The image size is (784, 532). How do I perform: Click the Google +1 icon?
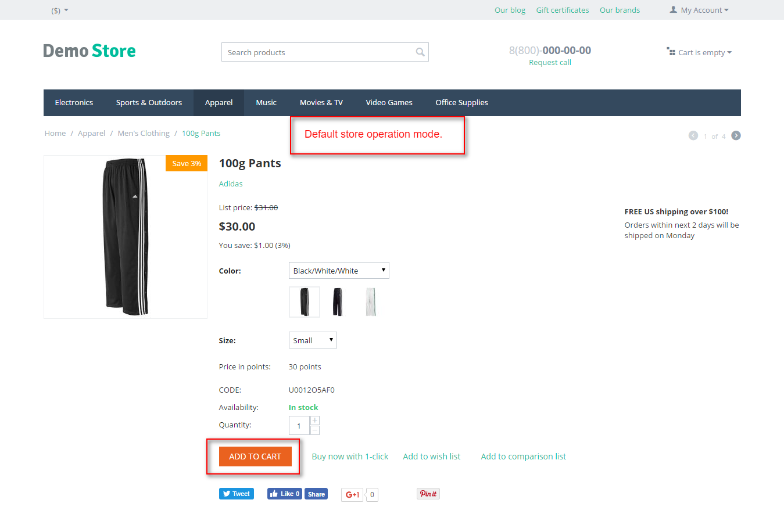coord(352,494)
